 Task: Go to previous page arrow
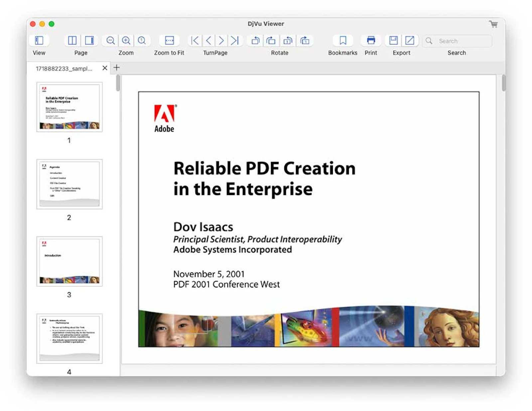208,41
